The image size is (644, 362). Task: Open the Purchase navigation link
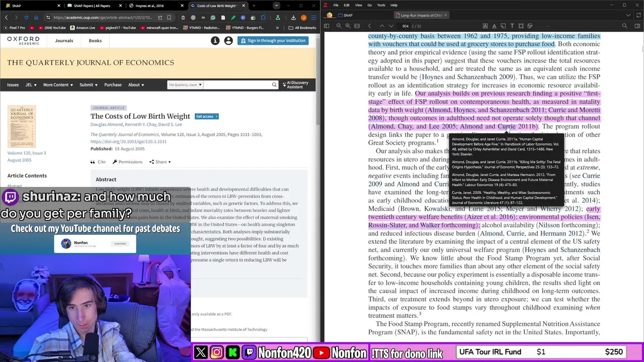(x=113, y=85)
